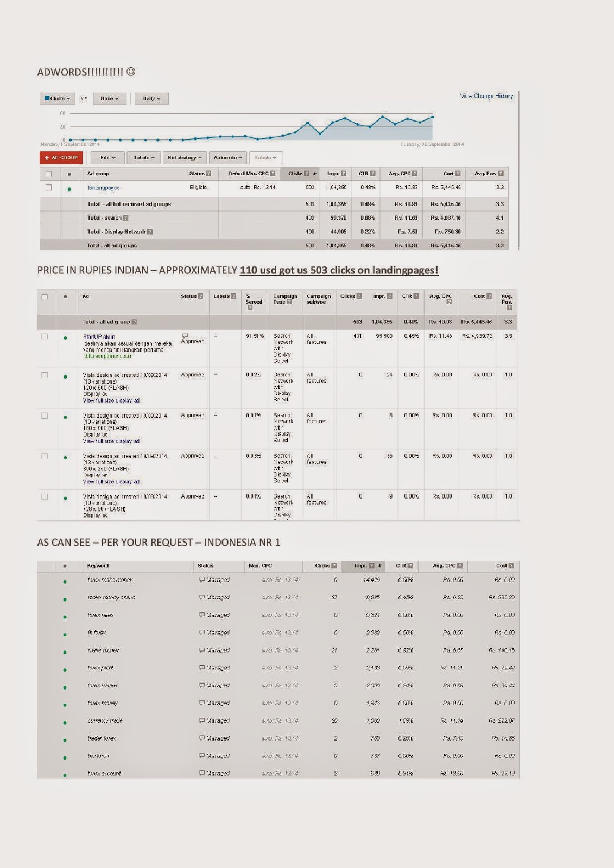Select keyword 'forex account'
Screen dimensions: 614x868
(104, 774)
